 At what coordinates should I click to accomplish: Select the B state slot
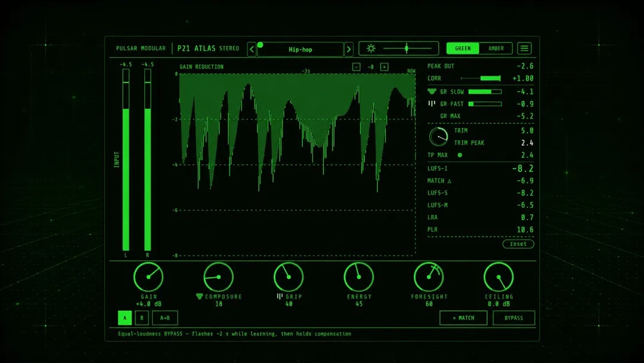(142, 318)
